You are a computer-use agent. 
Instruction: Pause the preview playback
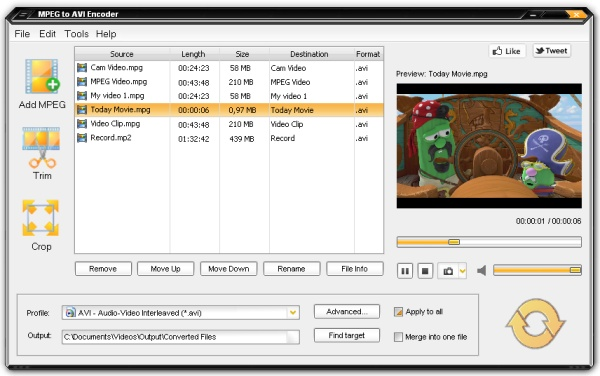coord(405,271)
